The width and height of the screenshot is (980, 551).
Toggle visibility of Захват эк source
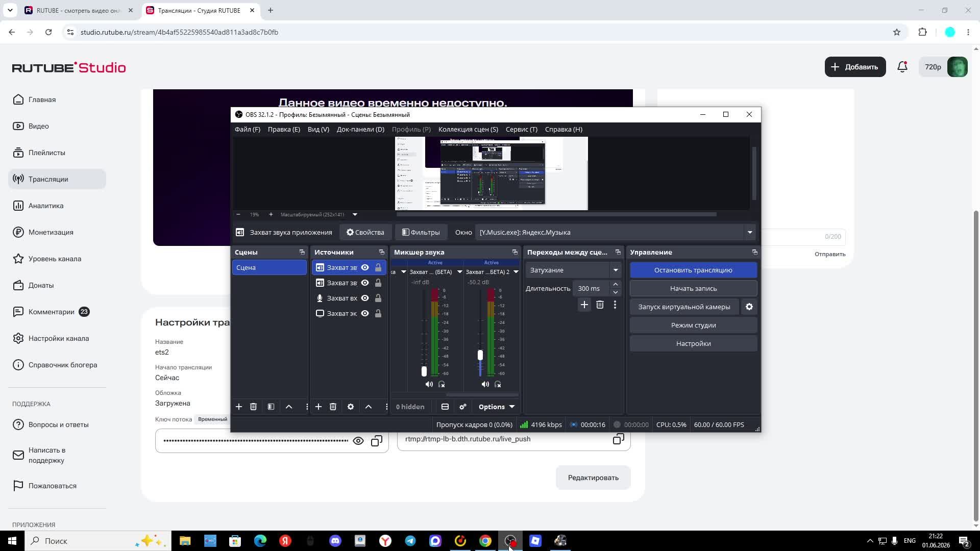pos(365,313)
